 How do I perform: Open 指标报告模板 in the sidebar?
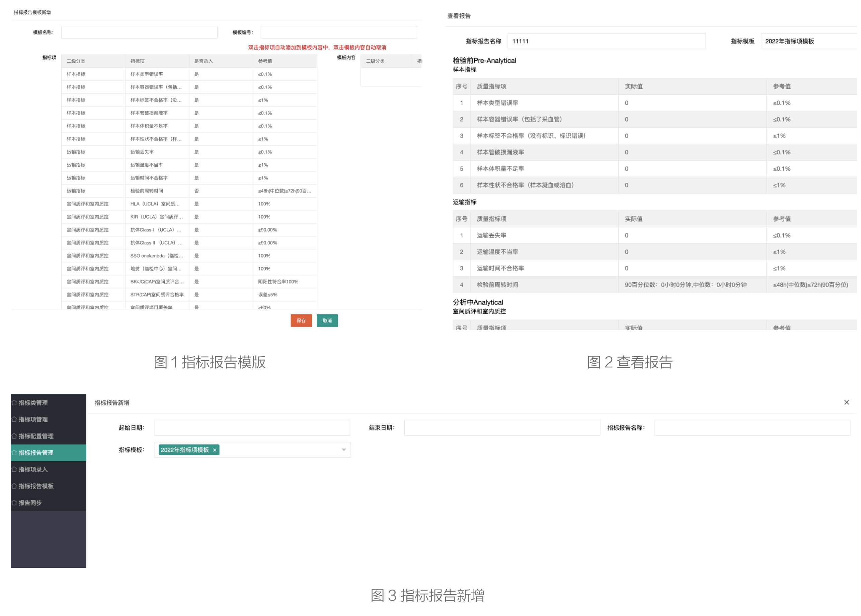[x=48, y=486]
